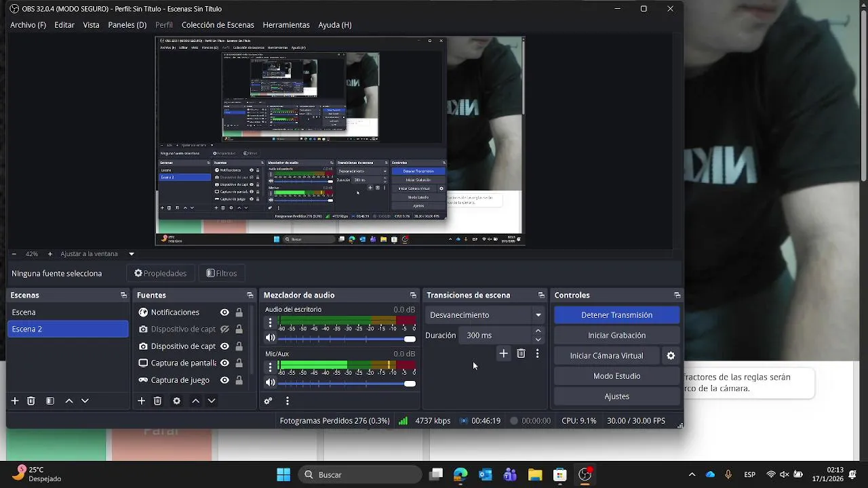Toggle lock on Captura de pantalla source

[239, 363]
